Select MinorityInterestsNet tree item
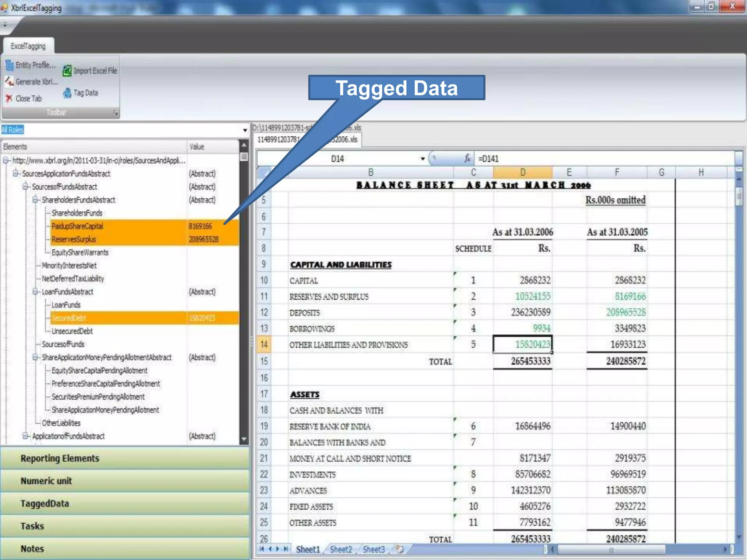 69,265
